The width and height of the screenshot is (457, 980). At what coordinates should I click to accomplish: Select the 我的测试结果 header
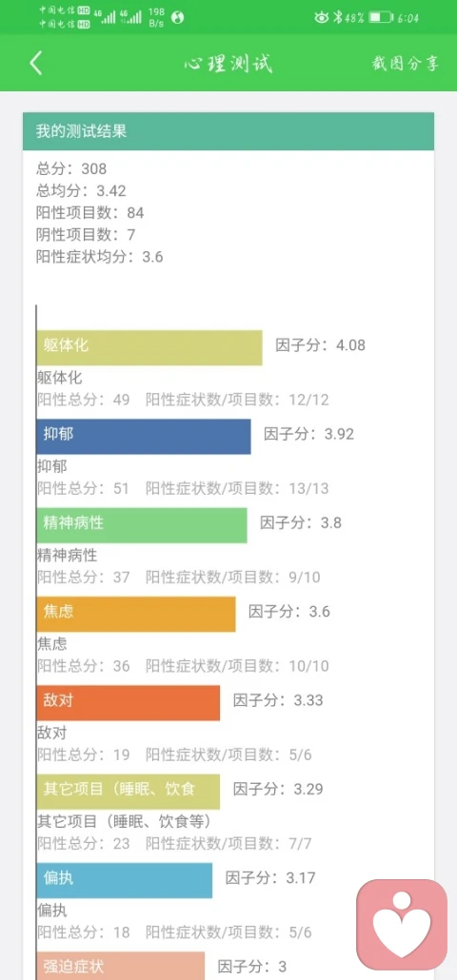228,131
